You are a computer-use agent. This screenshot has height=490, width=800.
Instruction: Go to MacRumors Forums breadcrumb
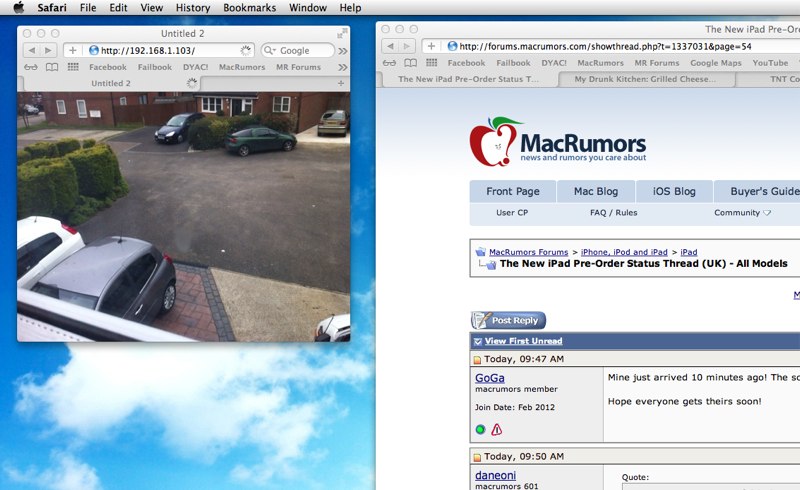528,252
